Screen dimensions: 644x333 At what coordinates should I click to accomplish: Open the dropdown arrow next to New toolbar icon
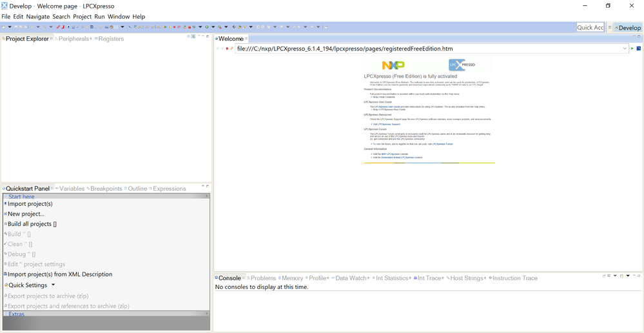(x=10, y=26)
